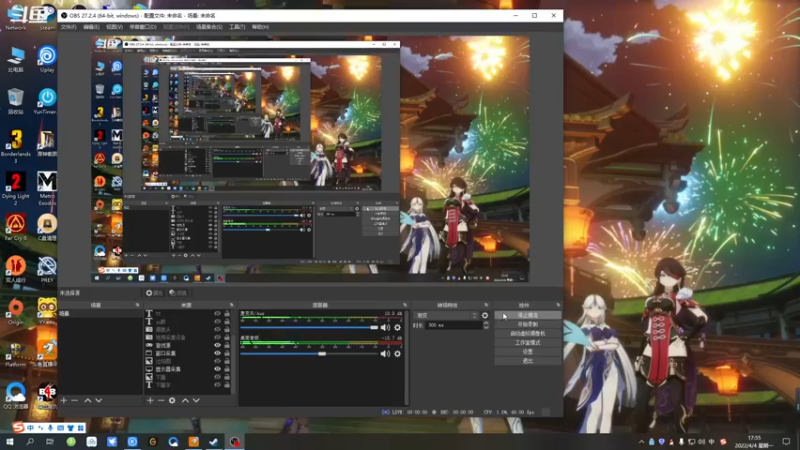Screen dimensions: 800x450
Task: Open 设置 settings button in Controls
Action: point(528,352)
